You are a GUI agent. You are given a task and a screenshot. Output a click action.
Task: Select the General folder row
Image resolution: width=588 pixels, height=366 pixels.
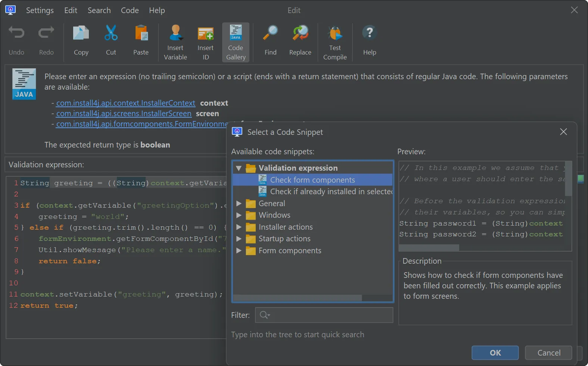(x=312, y=204)
